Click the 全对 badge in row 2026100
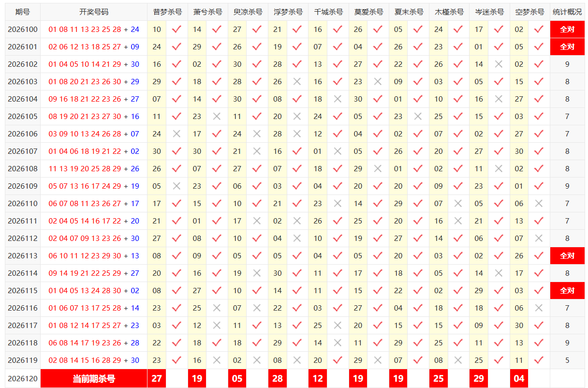 pos(567,30)
